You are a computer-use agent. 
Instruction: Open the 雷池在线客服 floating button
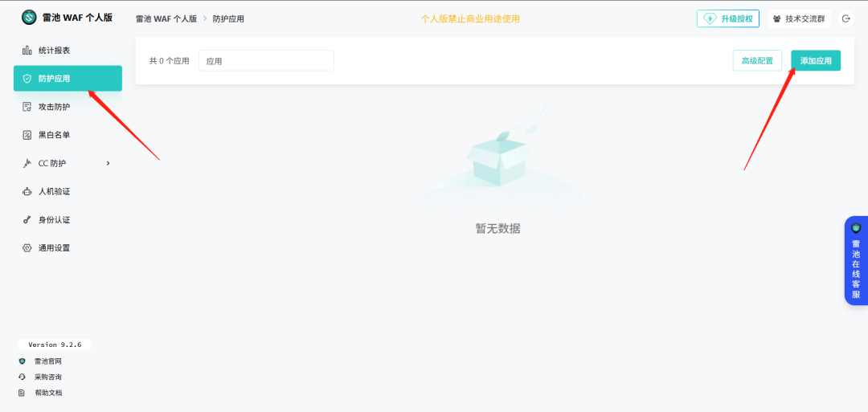857,260
